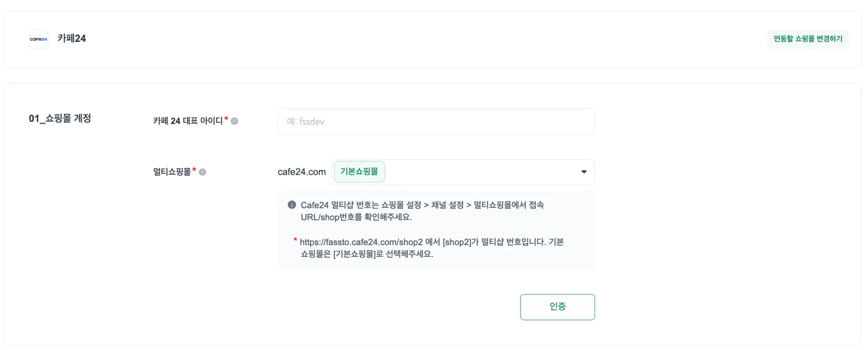Click the 01_쇼핑몰 계정 section heading
This screenshot has width=868, height=350.
coord(60,119)
